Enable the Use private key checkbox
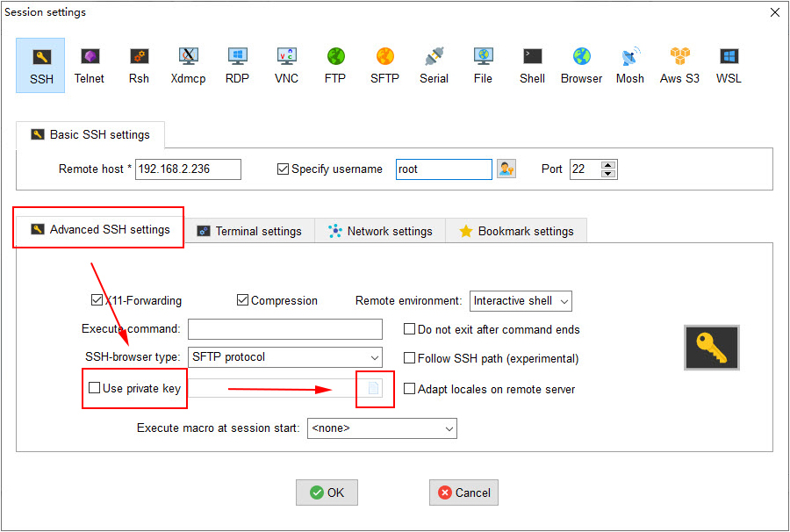 (95, 389)
